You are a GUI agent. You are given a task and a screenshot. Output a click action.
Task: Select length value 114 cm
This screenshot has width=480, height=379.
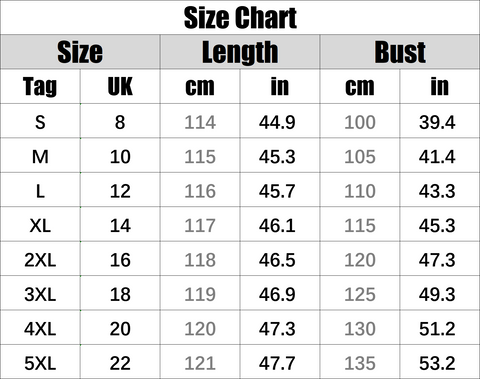[x=200, y=121]
